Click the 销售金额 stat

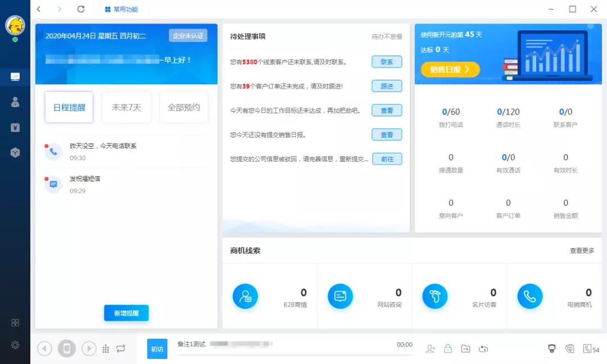(565, 209)
